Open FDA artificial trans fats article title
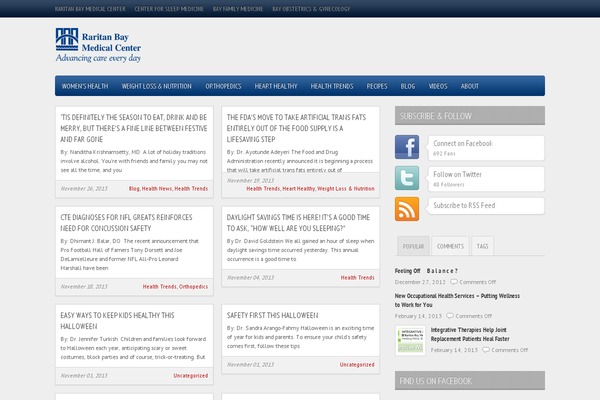The width and height of the screenshot is (600, 400). (296, 128)
